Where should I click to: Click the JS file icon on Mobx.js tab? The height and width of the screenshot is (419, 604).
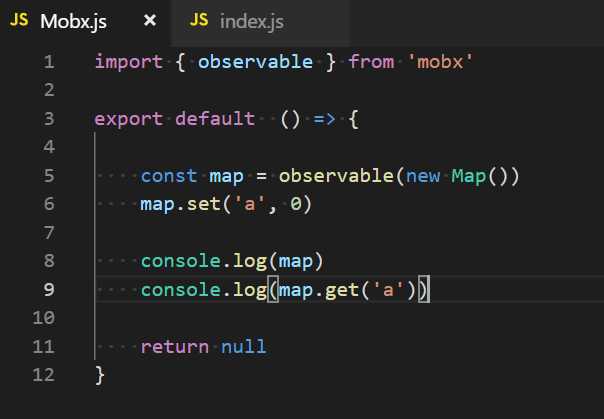19,20
